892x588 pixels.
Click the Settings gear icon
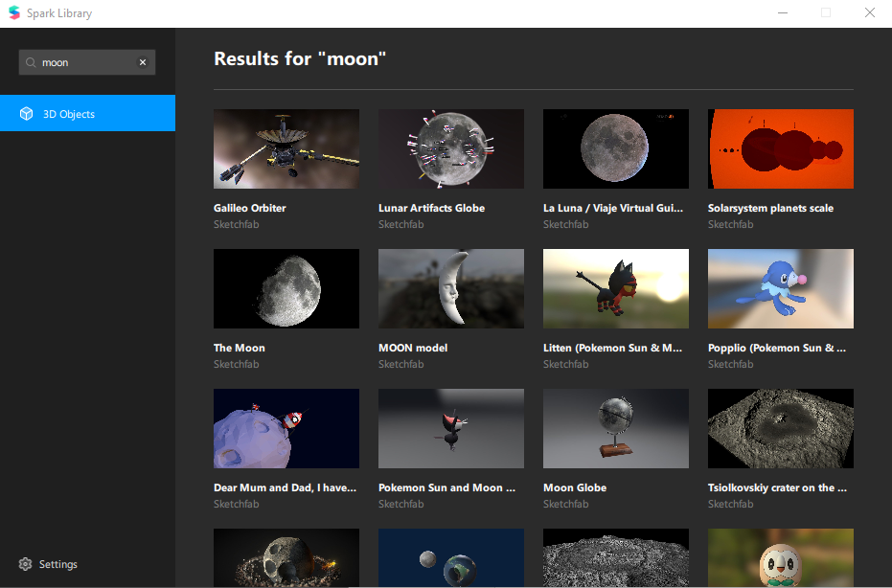[26, 564]
